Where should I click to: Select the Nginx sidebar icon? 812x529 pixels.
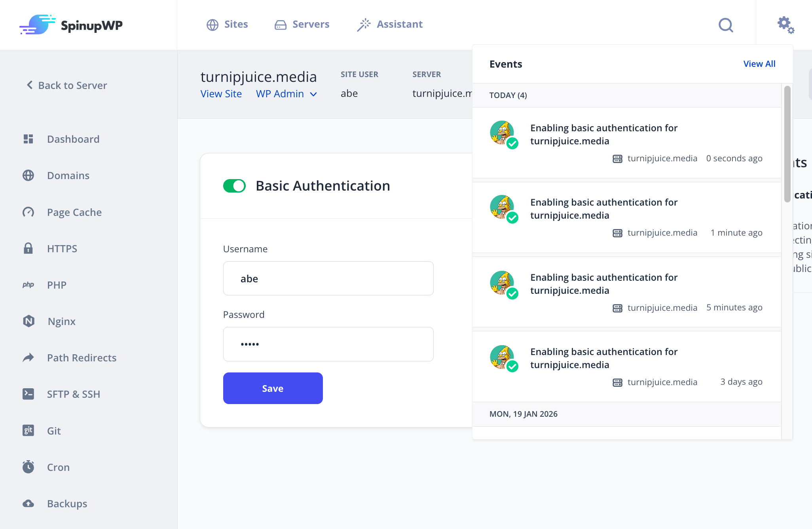pyautogui.click(x=28, y=321)
